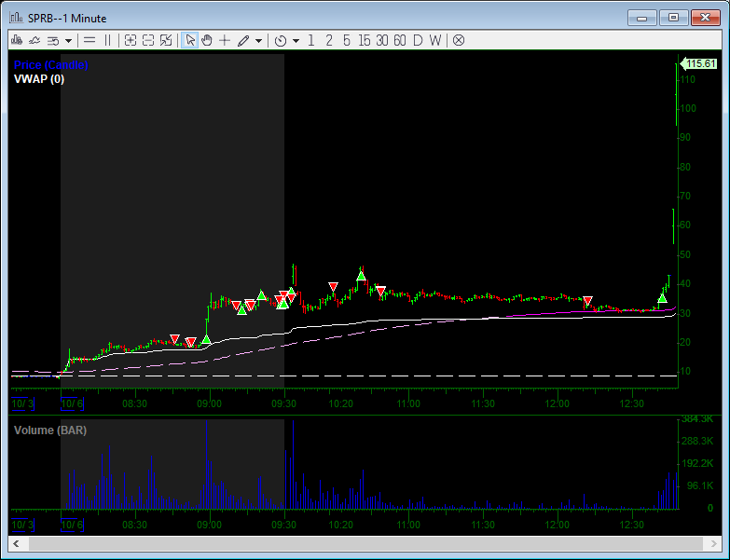Expand the chart settings dropdown arrow
The image size is (730, 560).
[x=68, y=40]
